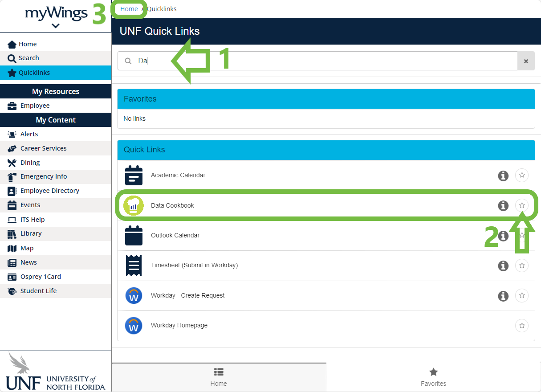
Task: Click the ITS Help laptop icon
Action: pos(12,220)
